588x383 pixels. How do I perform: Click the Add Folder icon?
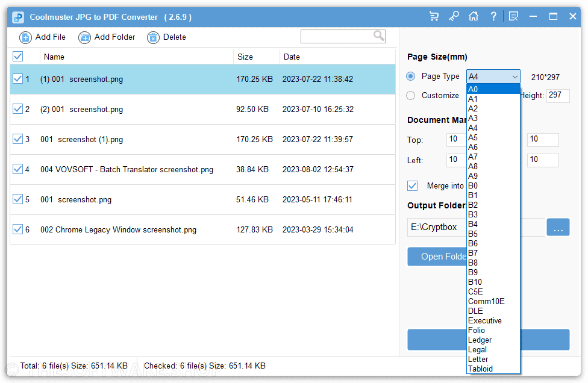pyautogui.click(x=84, y=37)
